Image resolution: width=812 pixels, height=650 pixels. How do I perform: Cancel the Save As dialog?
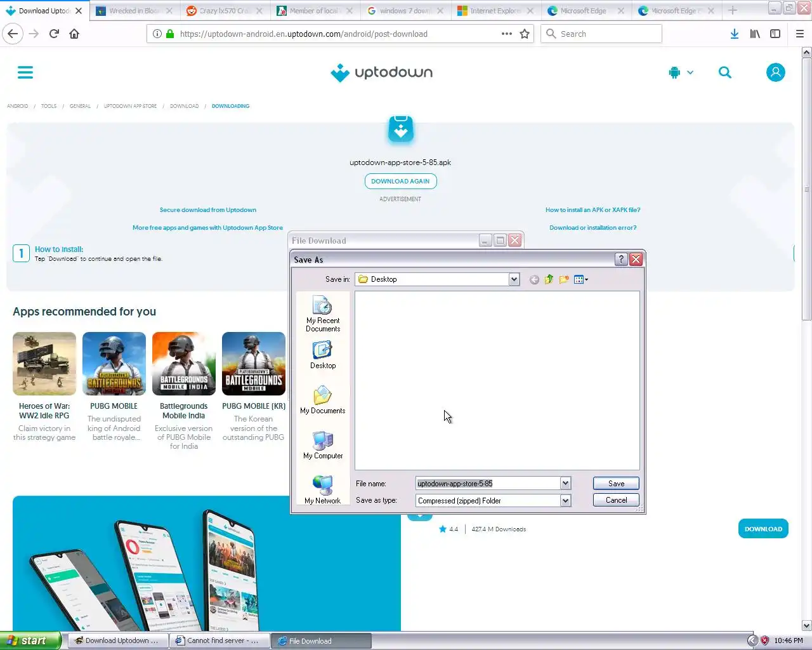[616, 500]
